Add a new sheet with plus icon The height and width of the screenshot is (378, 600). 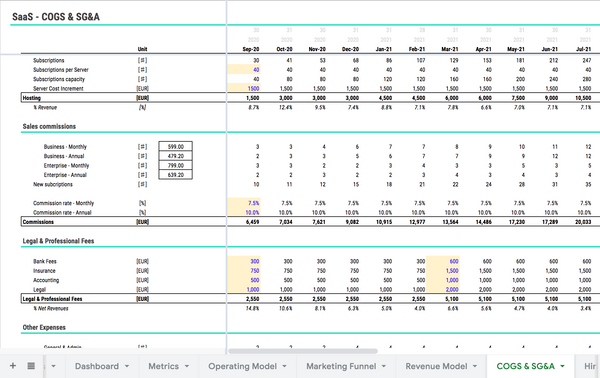point(13,366)
